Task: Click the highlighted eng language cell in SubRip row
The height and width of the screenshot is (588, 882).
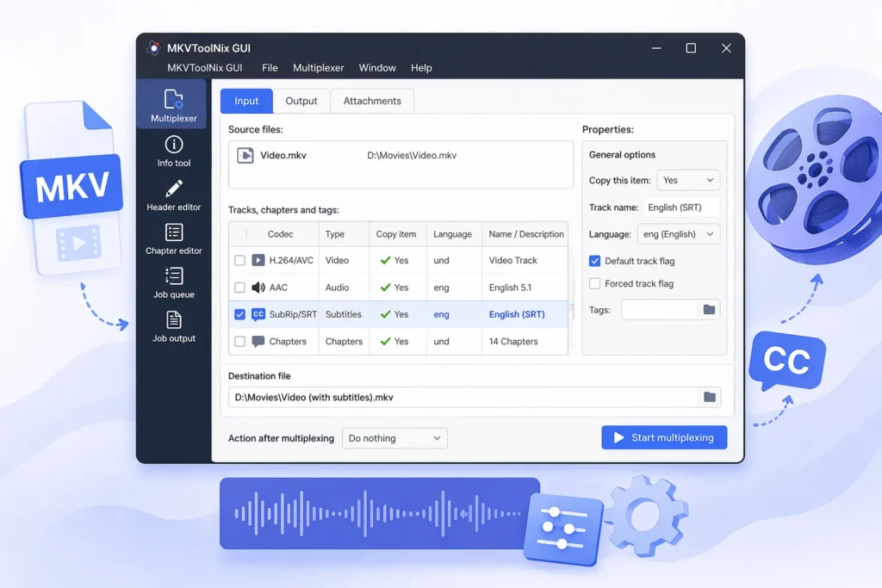Action: [442, 314]
